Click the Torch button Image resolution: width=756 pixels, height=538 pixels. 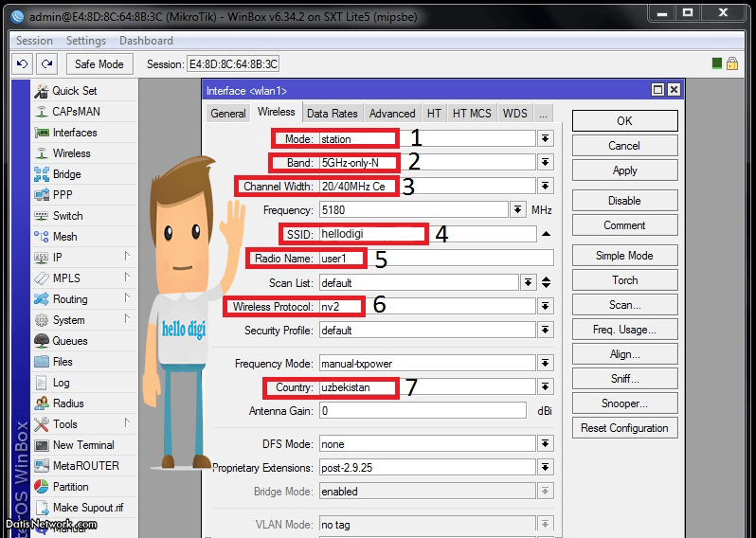tap(625, 280)
